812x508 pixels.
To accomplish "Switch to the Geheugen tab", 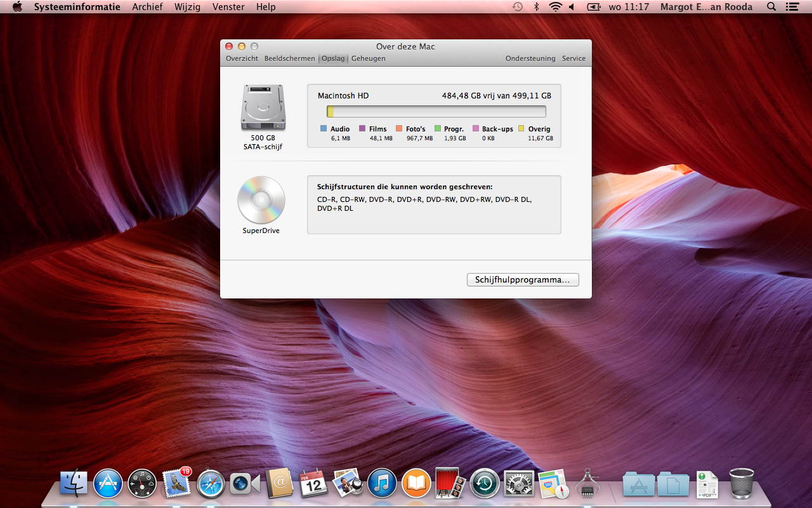I will (368, 58).
